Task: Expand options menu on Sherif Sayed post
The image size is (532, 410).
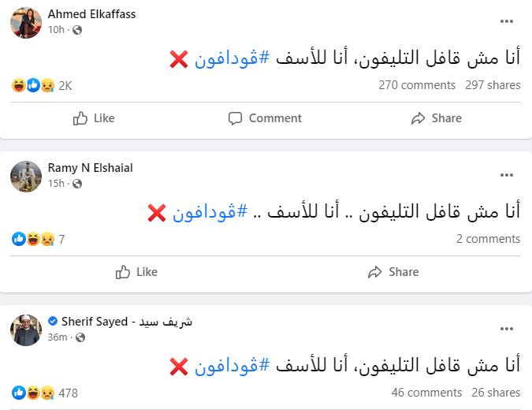Action: pos(507,327)
